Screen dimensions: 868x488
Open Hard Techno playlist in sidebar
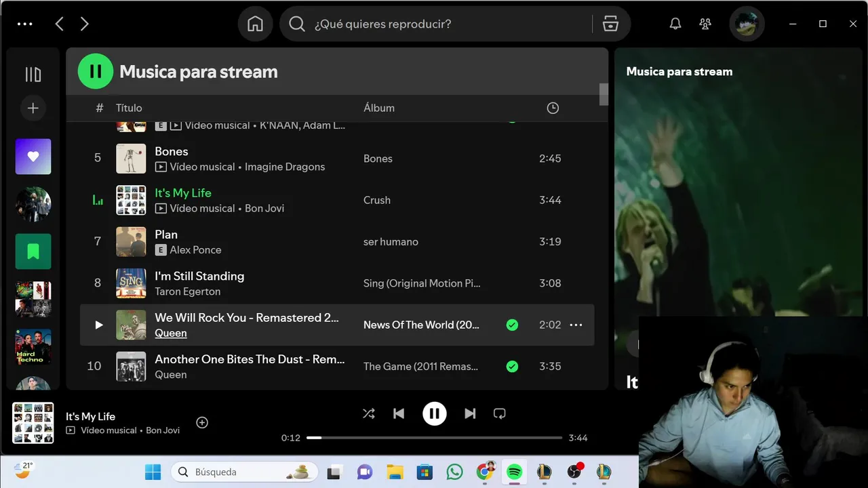coord(33,346)
